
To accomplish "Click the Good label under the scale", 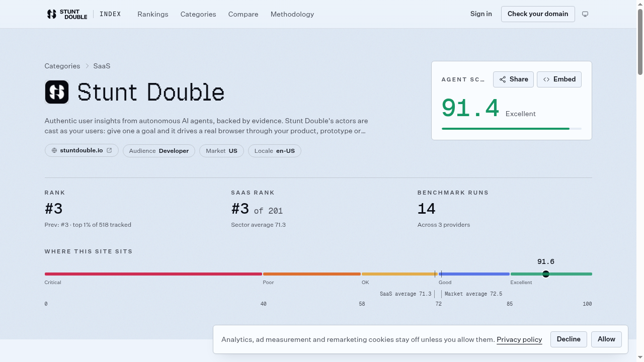I will (445, 283).
